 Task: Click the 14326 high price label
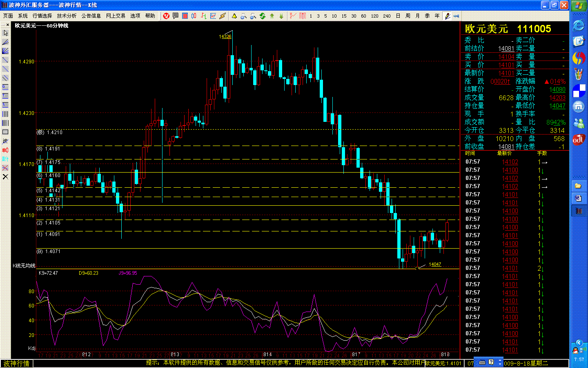225,36
